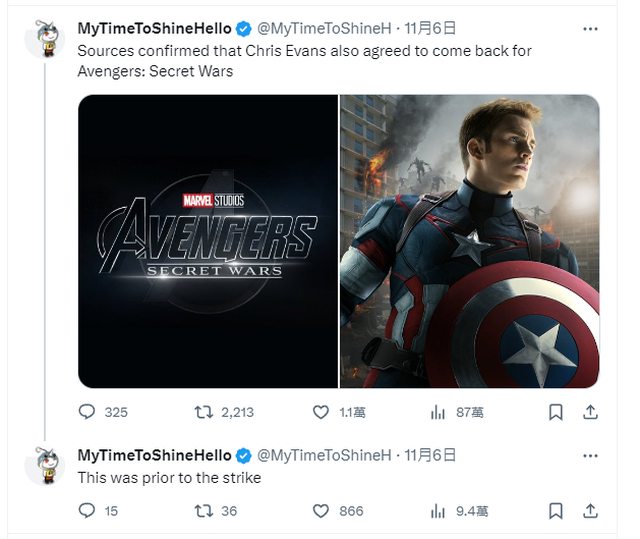
Task: Open the Captain America photo
Action: tap(470, 241)
